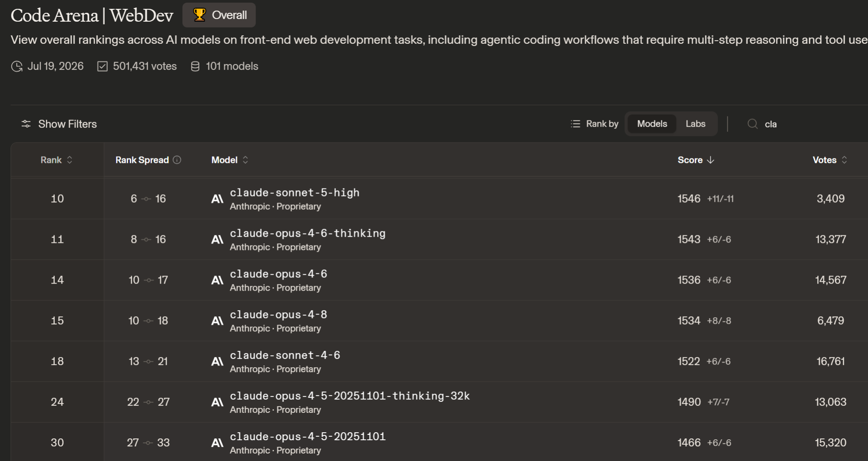The image size is (868, 461).
Task: Click Anthropic logo in claude-opus-4-6-thinking row
Action: [x=217, y=239]
